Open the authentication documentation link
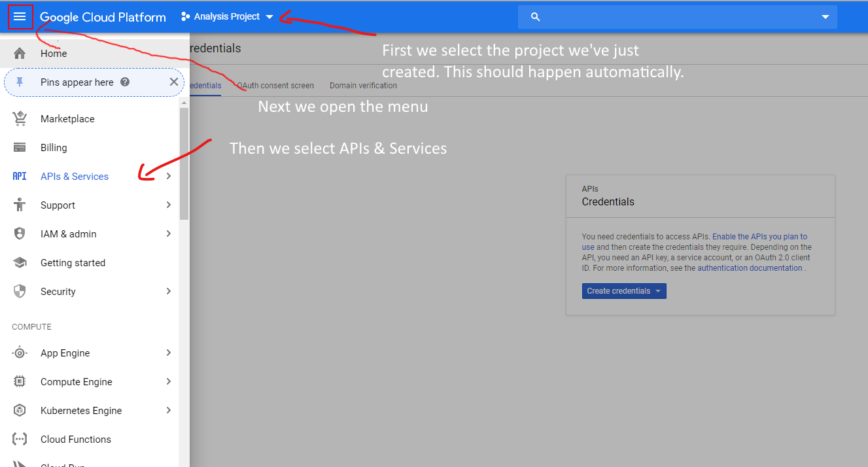The height and width of the screenshot is (467, 868). click(750, 268)
